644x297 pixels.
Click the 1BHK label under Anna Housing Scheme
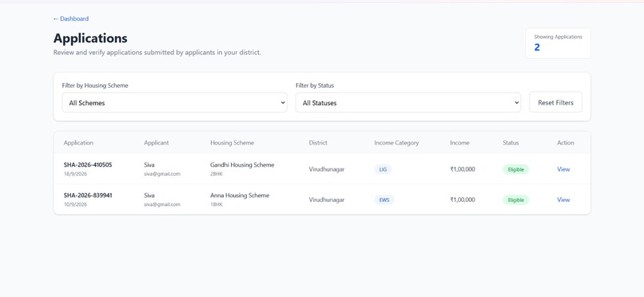(x=216, y=204)
